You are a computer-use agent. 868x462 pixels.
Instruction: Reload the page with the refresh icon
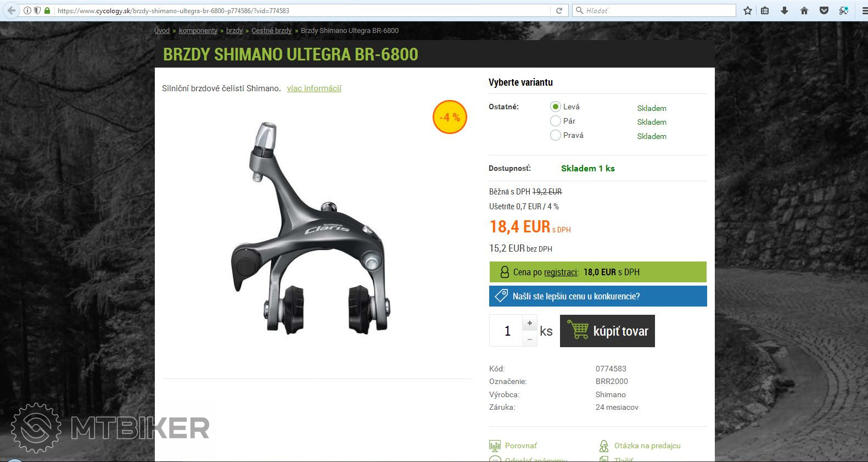pos(559,10)
